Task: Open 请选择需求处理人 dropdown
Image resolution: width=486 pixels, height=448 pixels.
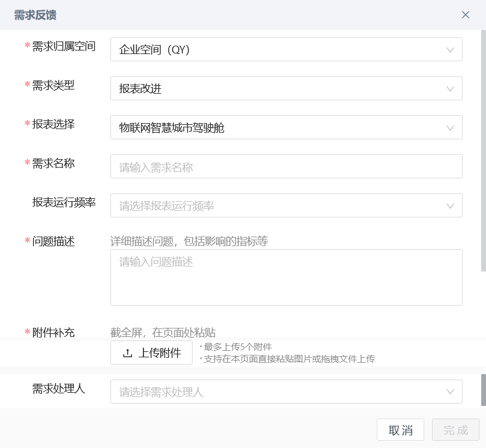Action: click(x=276, y=392)
